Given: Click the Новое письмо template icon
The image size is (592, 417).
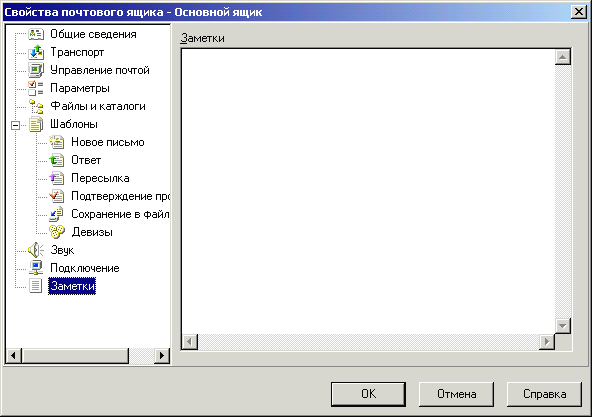Looking at the screenshot, I should (x=57, y=142).
